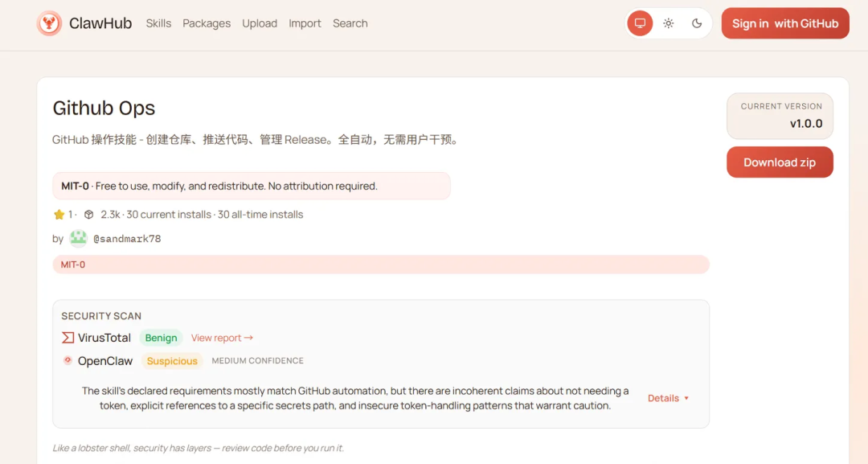Click the 30 current installs text
Screen dimensions: 868x464
pyautogui.click(x=169, y=214)
